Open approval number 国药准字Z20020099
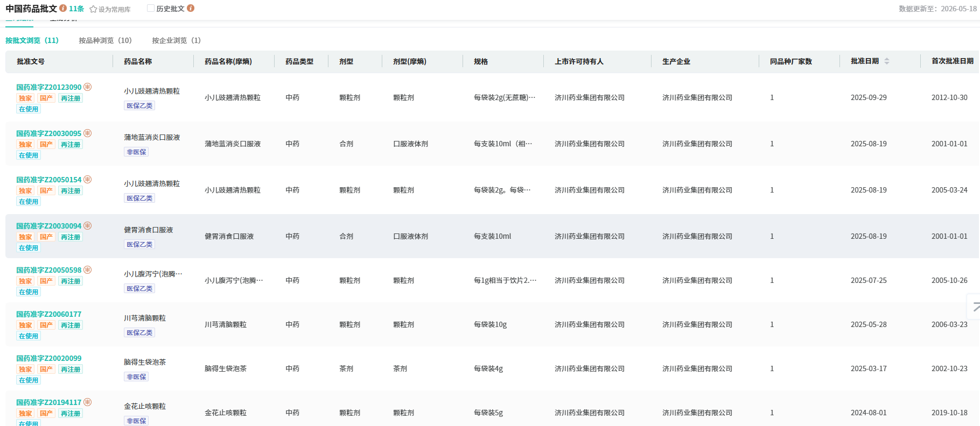The height and width of the screenshot is (426, 980). tap(49, 358)
